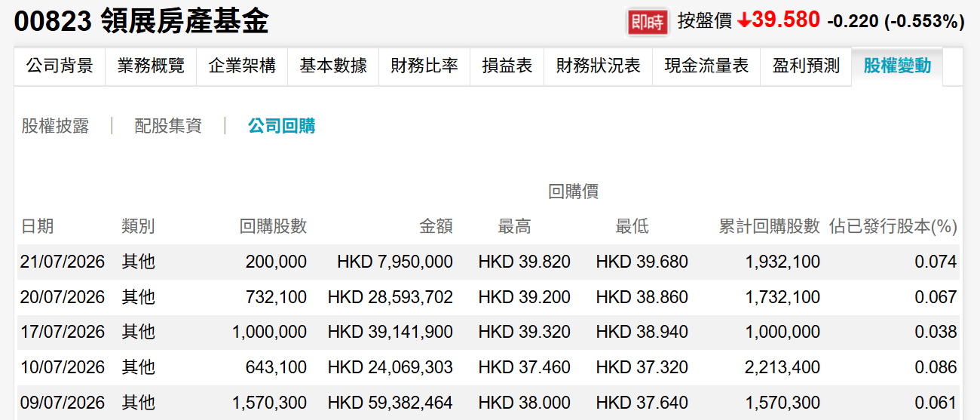Select the 基本數據 tab
The width and height of the screenshot is (980, 420).
[333, 66]
